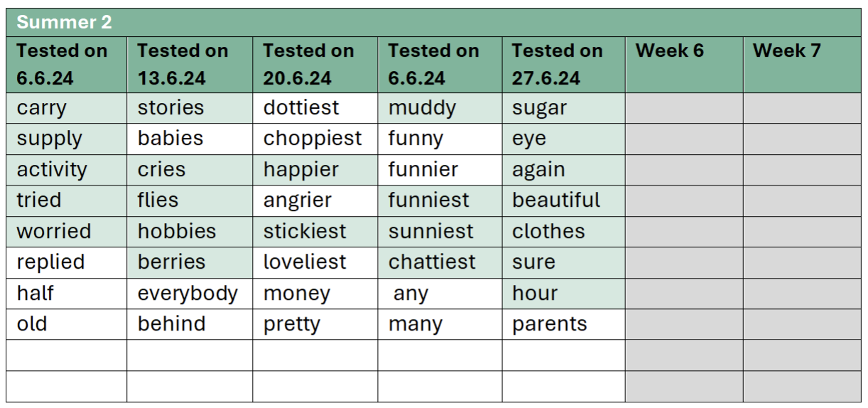Click the cell containing 'worried'
Image resolution: width=868 pixels, height=408 pixels.
(x=67, y=232)
